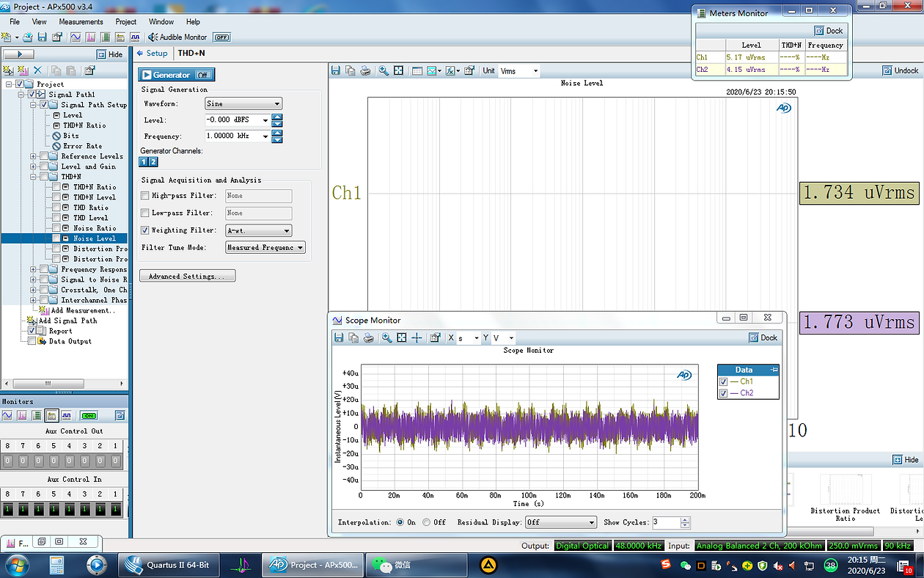Uncheck the Weighting Filter checkbox

pyautogui.click(x=144, y=230)
